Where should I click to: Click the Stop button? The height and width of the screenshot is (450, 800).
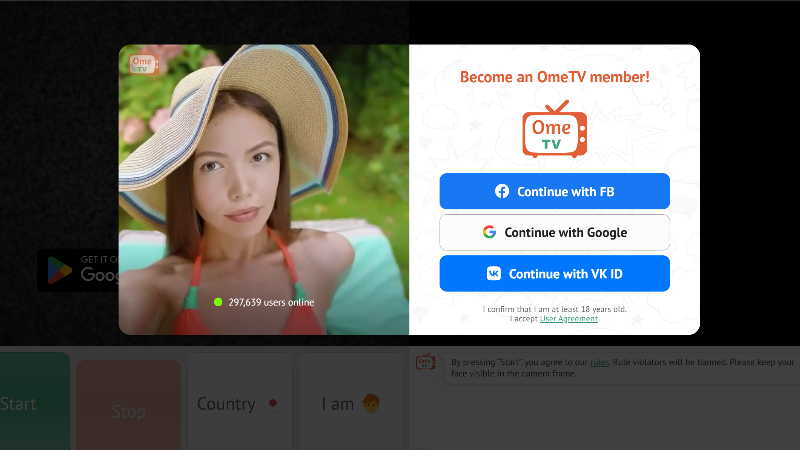[x=129, y=406]
